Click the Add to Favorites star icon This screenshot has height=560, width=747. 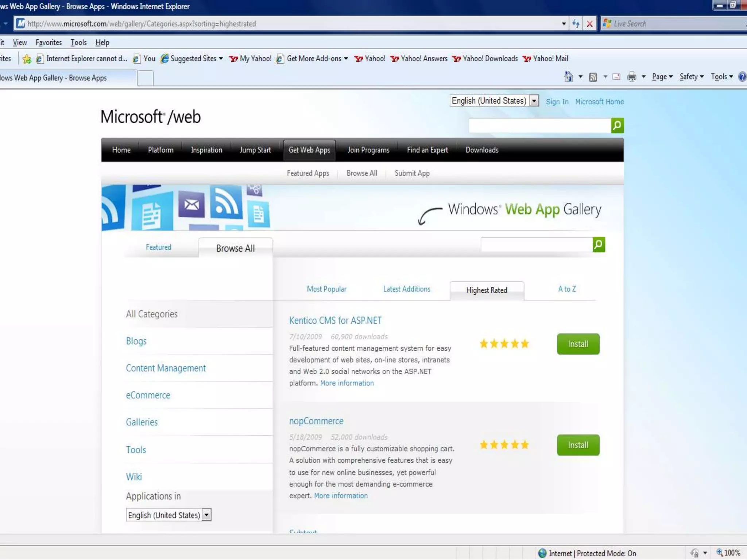tap(27, 59)
